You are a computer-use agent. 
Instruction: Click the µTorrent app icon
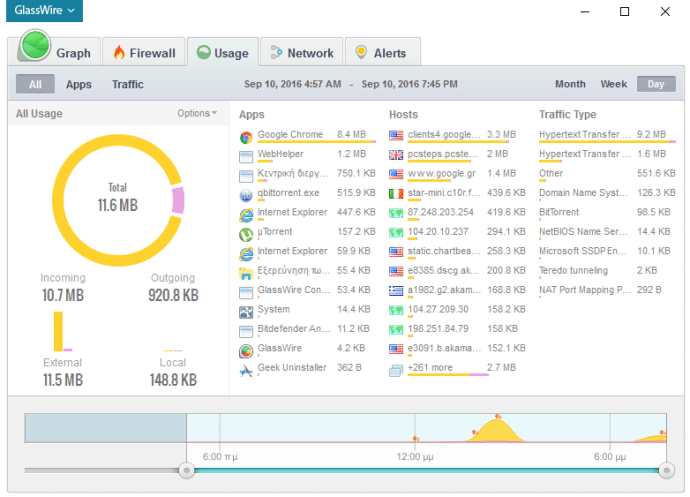pyautogui.click(x=246, y=235)
